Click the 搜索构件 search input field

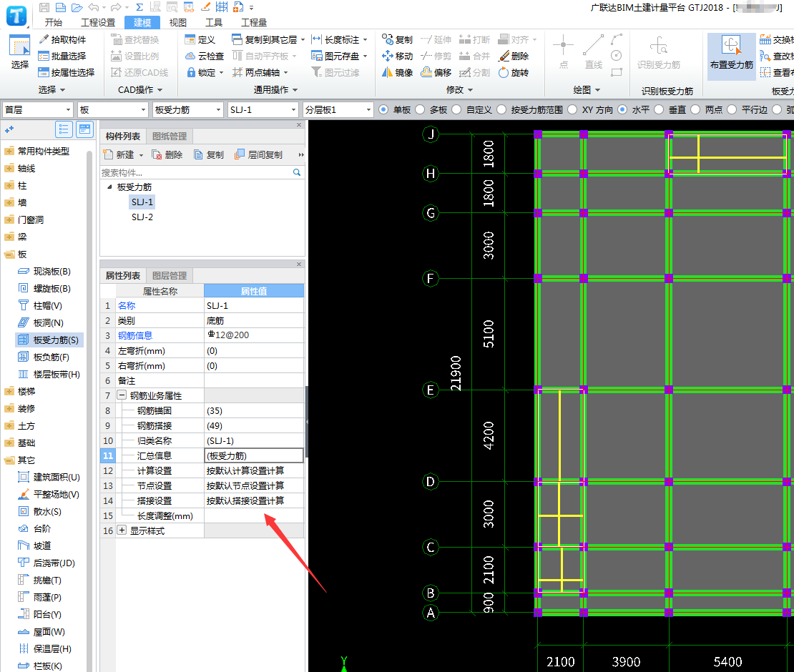point(195,172)
